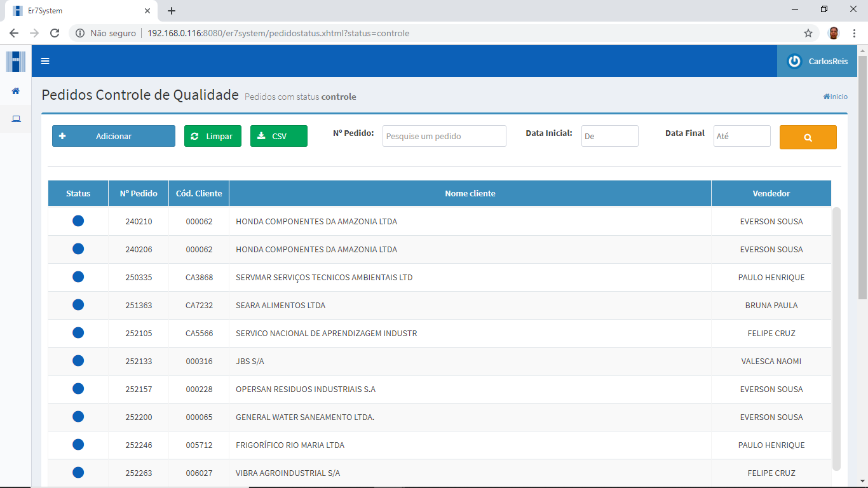Screen dimensions: 868x488
Task: Click client code CA7232
Action: click(x=199, y=306)
